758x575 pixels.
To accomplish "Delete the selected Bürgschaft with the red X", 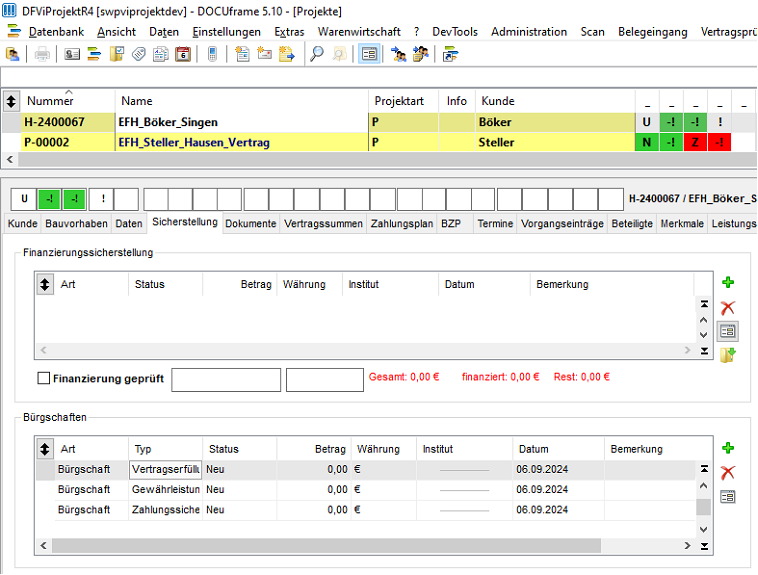I will (728, 472).
